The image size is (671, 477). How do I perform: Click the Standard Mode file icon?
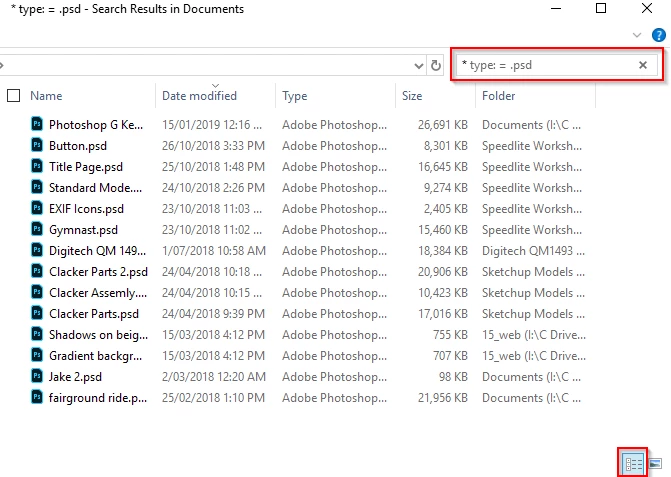coord(37,187)
